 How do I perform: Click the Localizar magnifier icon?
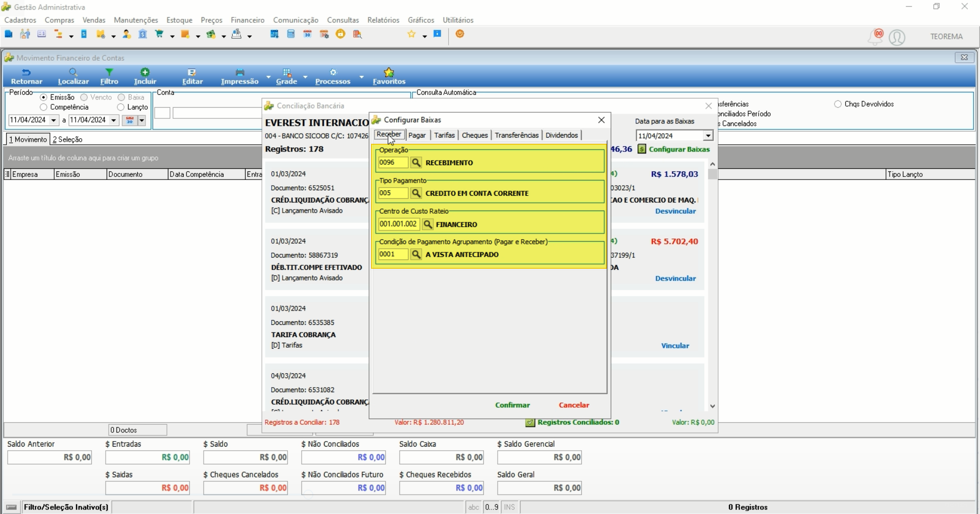[73, 72]
